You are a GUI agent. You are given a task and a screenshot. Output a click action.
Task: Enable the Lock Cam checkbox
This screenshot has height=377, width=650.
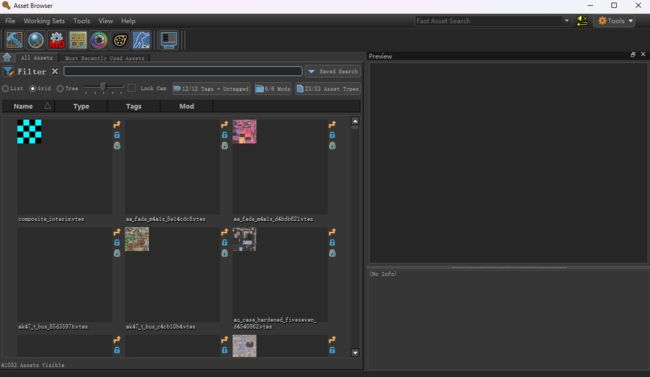[132, 88]
